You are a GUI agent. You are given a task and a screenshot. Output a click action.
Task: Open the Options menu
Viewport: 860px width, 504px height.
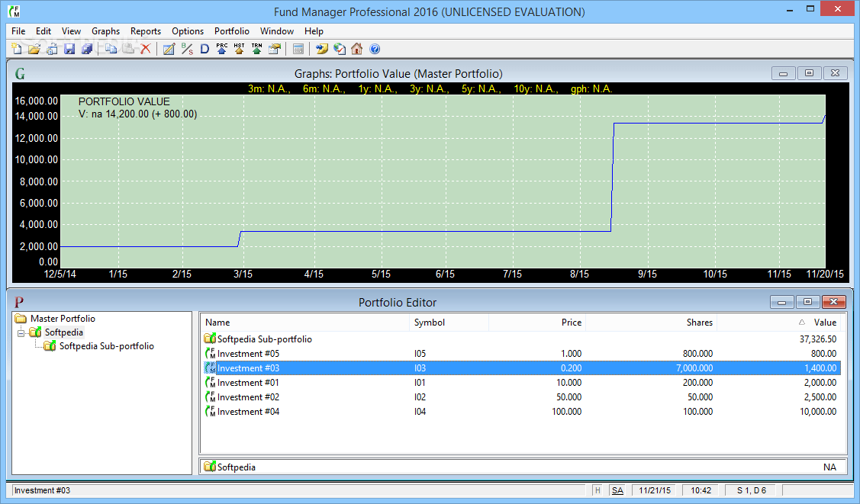[188, 31]
